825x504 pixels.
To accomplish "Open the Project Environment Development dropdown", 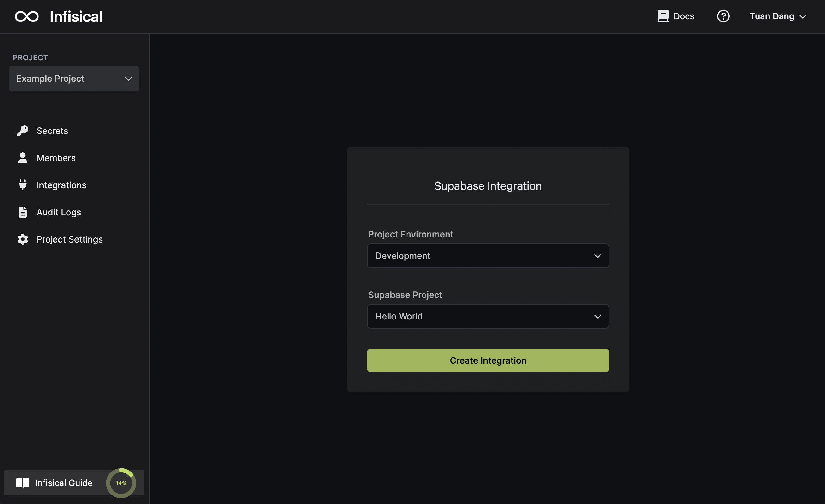I will [488, 255].
